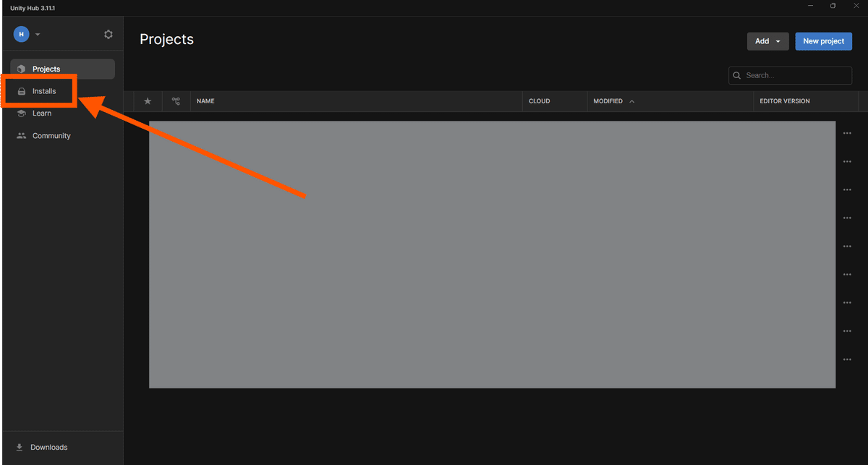The height and width of the screenshot is (465, 868).
Task: Select the NAME column header
Action: tap(205, 101)
